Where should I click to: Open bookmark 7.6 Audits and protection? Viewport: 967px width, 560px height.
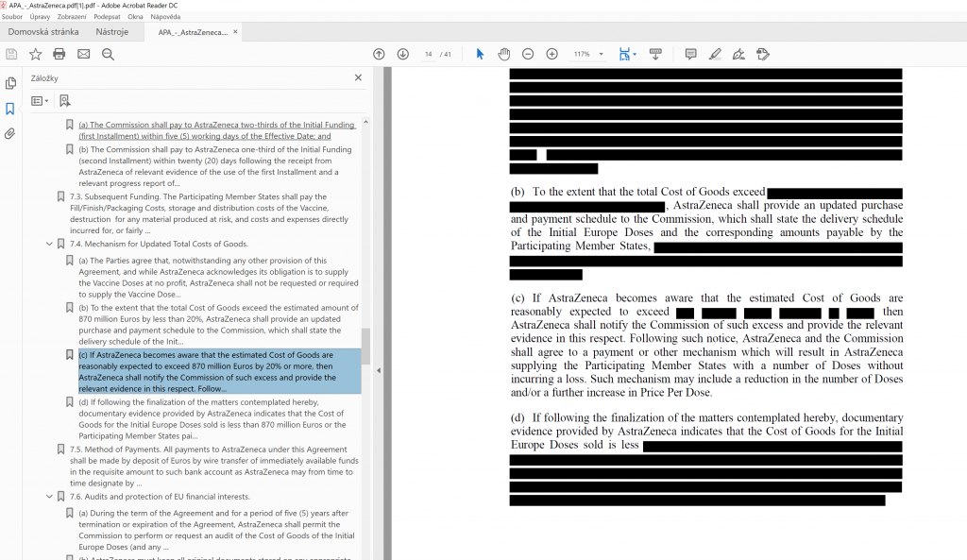coord(160,497)
